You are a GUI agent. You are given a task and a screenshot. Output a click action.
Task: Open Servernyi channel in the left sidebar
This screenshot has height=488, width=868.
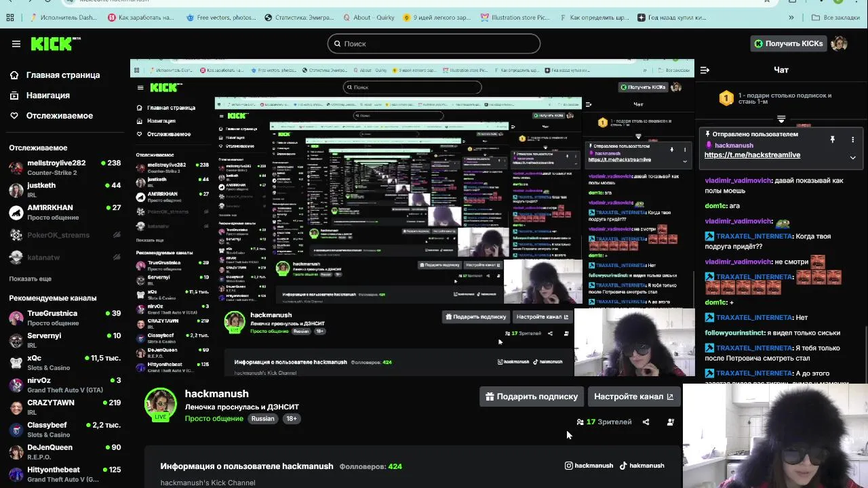click(x=64, y=340)
